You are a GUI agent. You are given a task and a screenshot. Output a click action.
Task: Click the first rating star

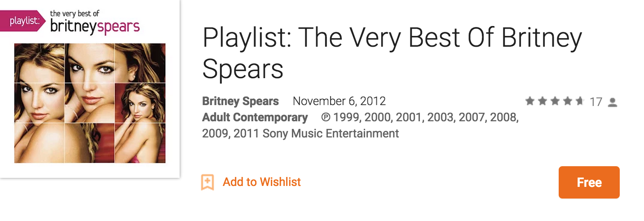530,102
